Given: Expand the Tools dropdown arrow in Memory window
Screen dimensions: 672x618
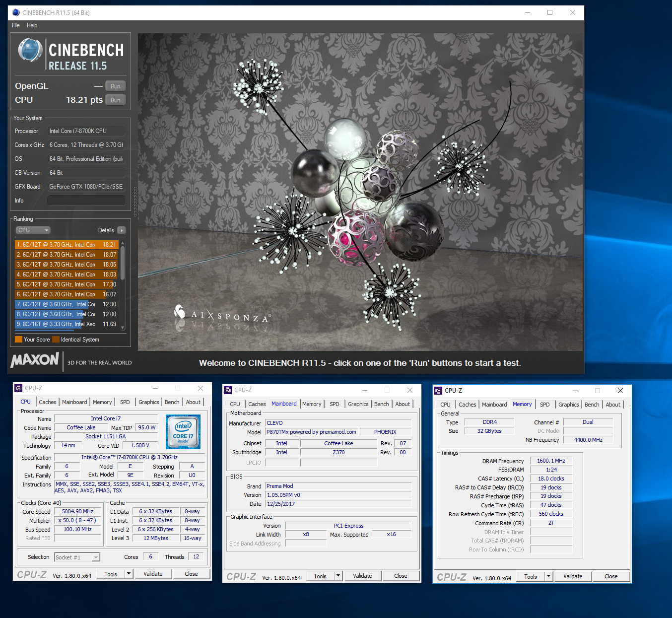Looking at the screenshot, I should tap(548, 576).
